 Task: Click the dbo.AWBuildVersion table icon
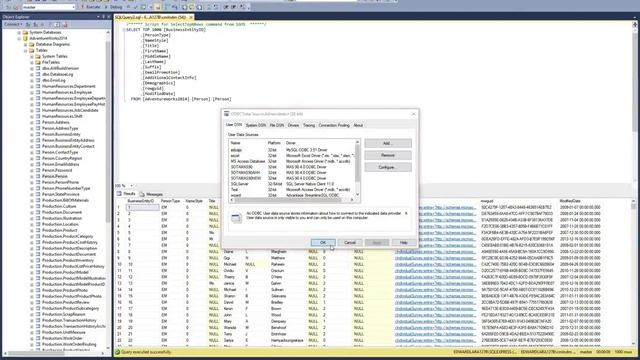click(38, 68)
